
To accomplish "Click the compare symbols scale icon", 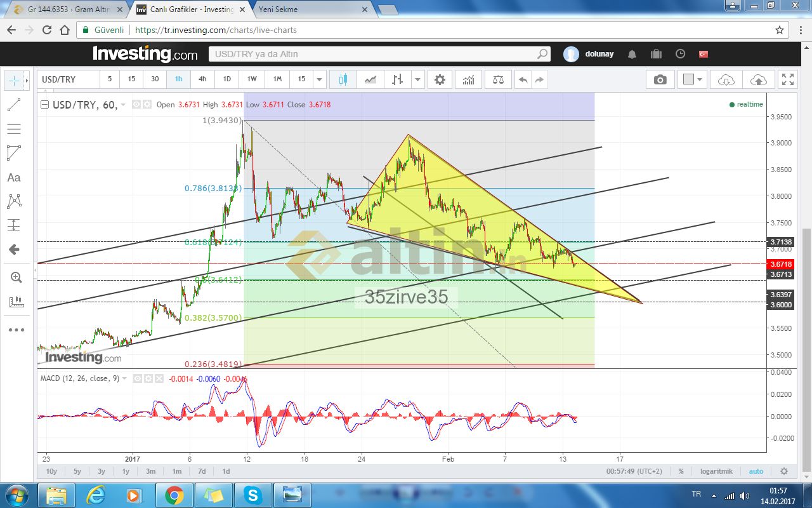I will pyautogui.click(x=498, y=79).
